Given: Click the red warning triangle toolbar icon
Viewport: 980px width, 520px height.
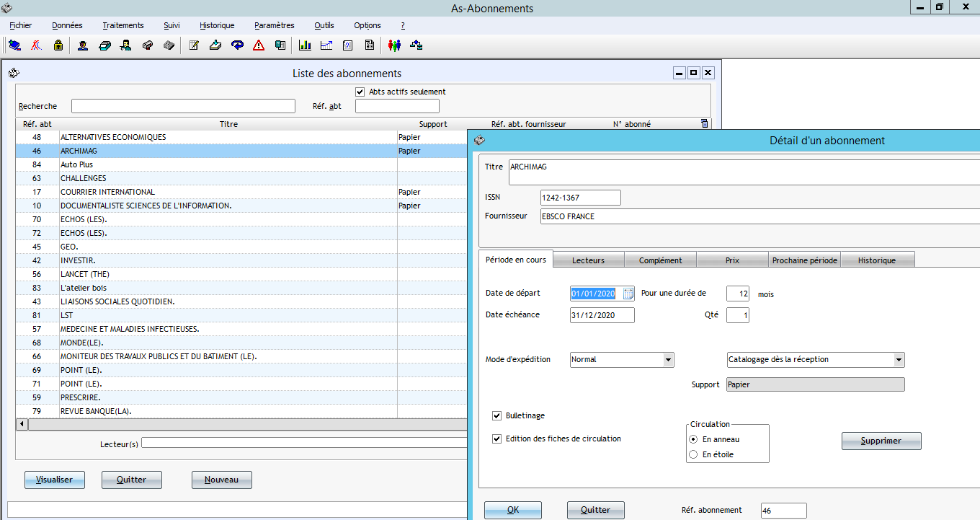Looking at the screenshot, I should tap(259, 45).
